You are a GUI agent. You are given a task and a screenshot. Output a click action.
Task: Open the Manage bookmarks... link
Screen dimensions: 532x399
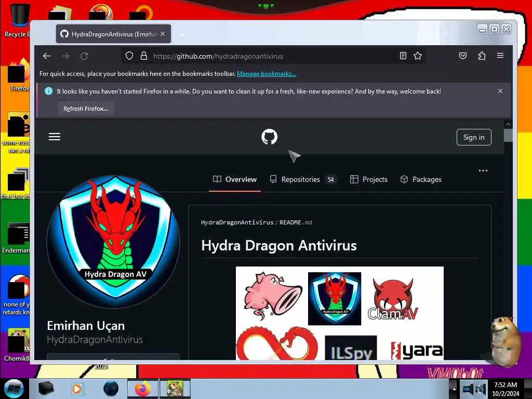click(267, 74)
